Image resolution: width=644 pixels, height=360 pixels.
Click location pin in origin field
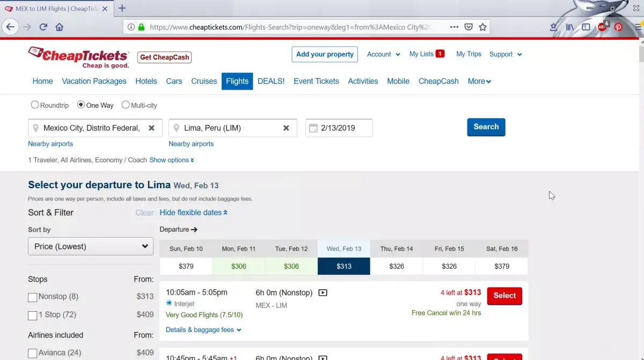35,128
